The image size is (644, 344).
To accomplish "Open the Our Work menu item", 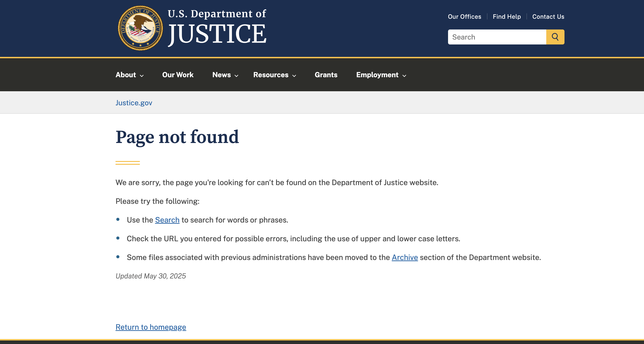I will pyautogui.click(x=178, y=75).
